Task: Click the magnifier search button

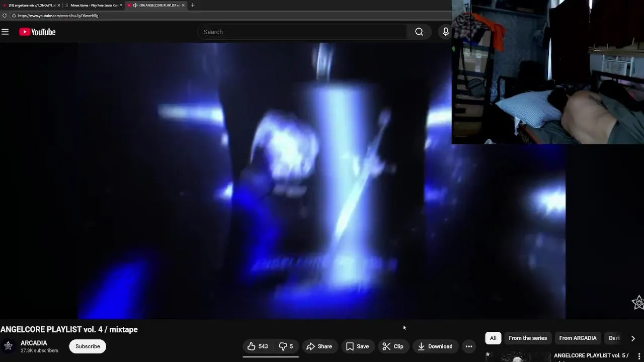Action: pyautogui.click(x=419, y=32)
